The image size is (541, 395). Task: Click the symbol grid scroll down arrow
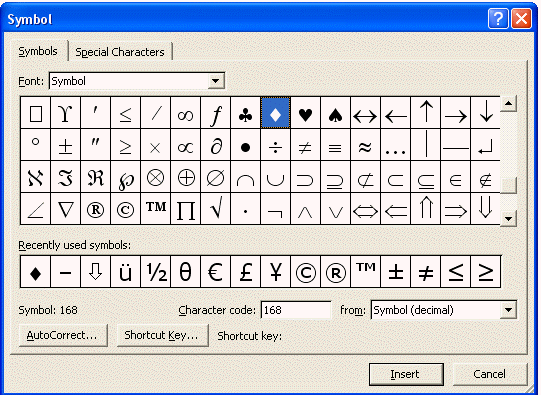(508, 218)
